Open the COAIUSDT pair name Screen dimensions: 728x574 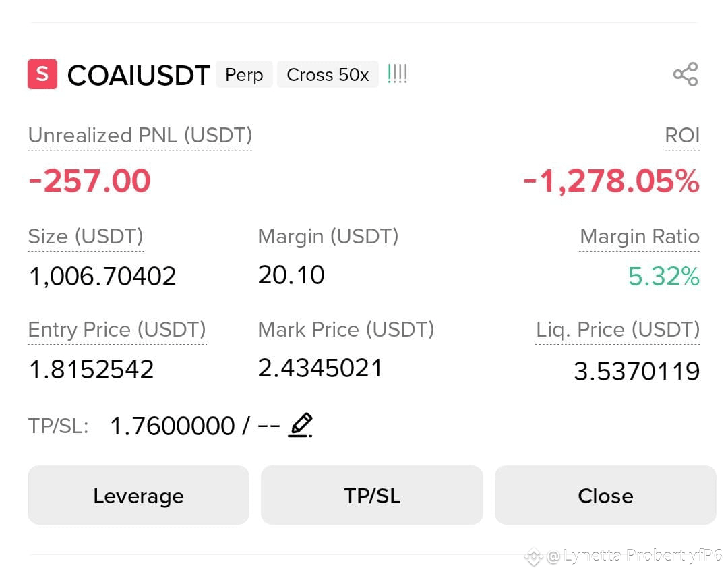tap(138, 76)
